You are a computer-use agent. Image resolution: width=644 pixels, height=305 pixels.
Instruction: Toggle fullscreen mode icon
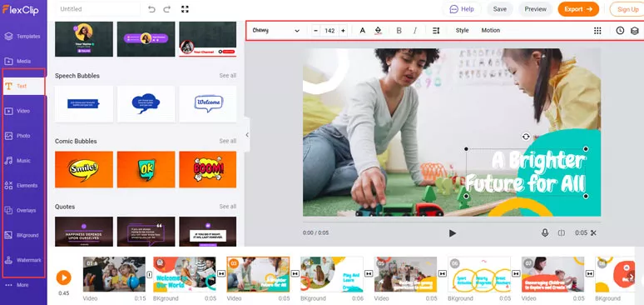tap(185, 9)
